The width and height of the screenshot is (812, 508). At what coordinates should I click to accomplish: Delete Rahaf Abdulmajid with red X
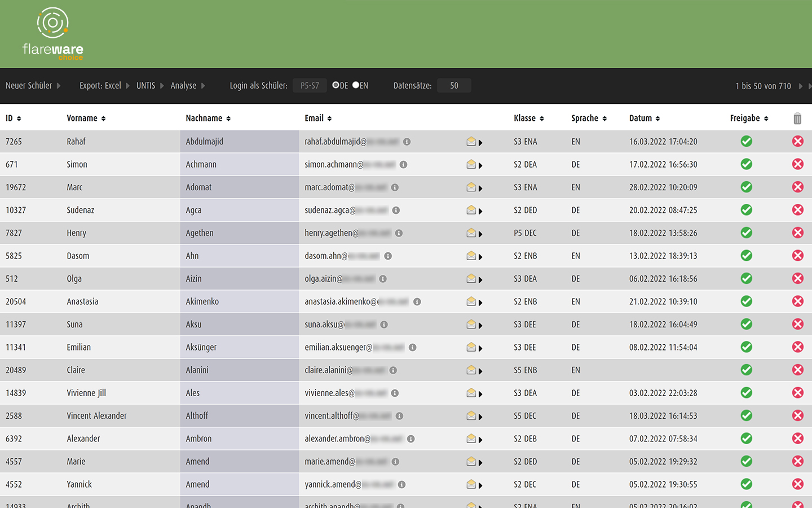tap(797, 141)
